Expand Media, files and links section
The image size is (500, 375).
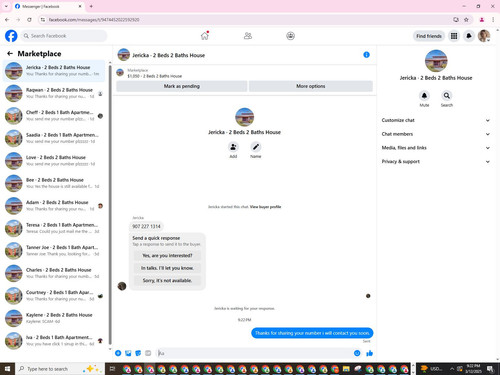436,148
